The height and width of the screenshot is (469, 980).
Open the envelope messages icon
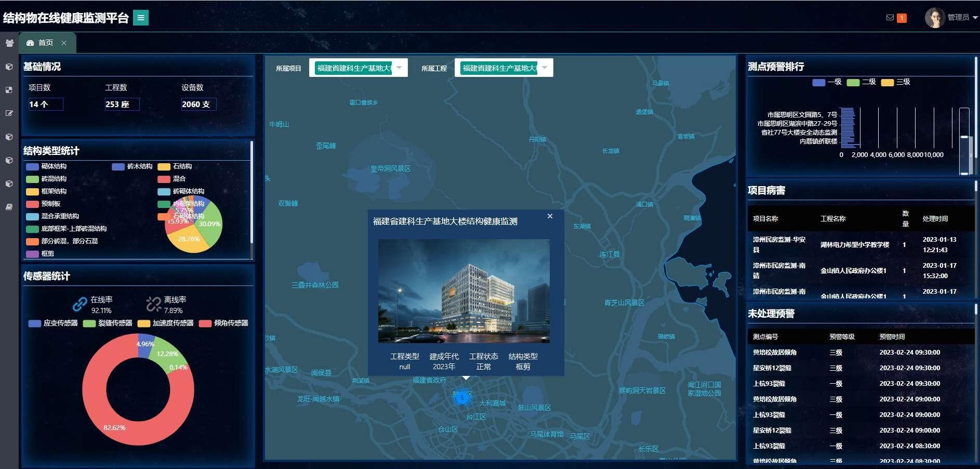[890, 18]
